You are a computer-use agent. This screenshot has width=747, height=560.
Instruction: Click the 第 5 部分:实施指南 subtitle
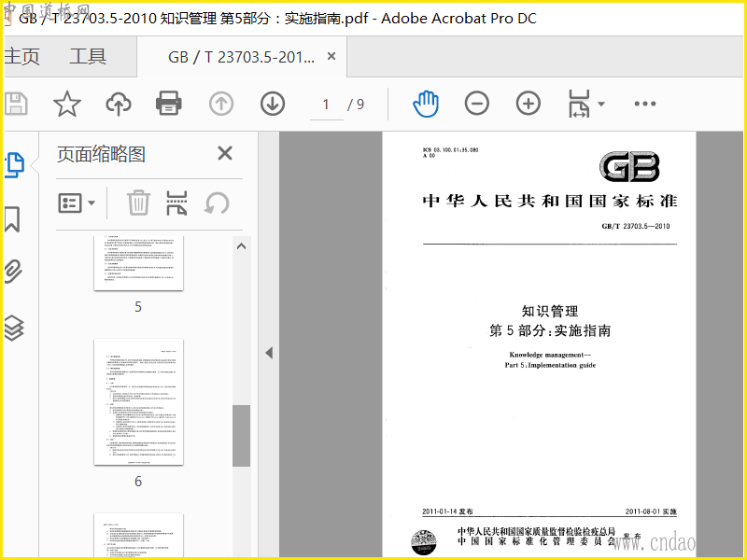click(550, 330)
